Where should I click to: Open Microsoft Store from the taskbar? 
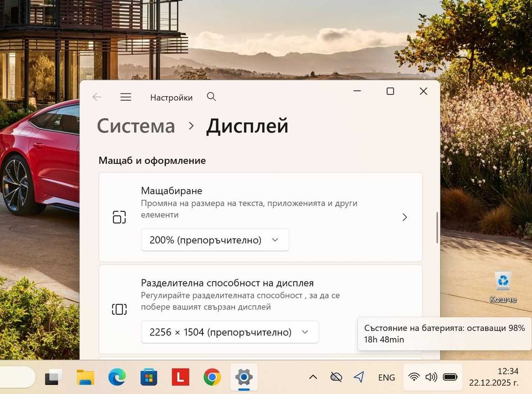tap(149, 377)
